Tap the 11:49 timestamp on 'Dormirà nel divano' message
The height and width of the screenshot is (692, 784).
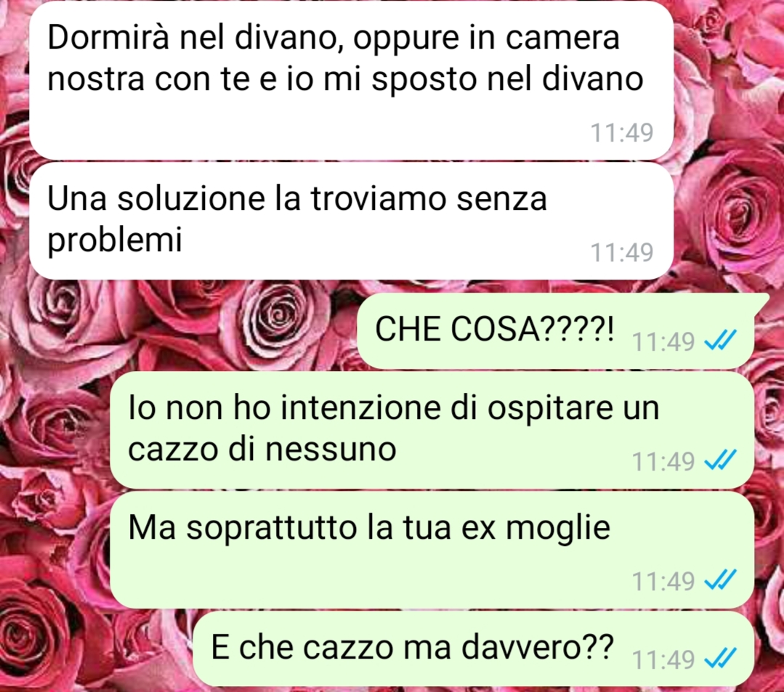pyautogui.click(x=622, y=133)
